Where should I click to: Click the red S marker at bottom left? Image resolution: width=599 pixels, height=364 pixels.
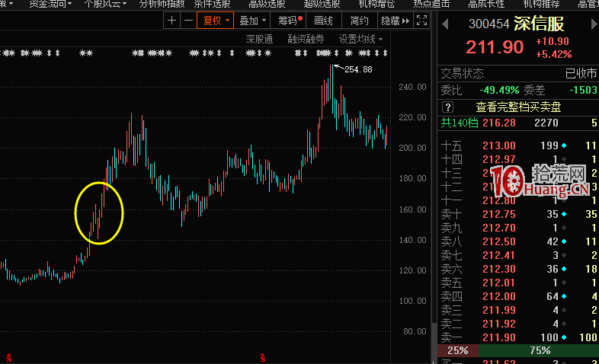(x=8, y=356)
